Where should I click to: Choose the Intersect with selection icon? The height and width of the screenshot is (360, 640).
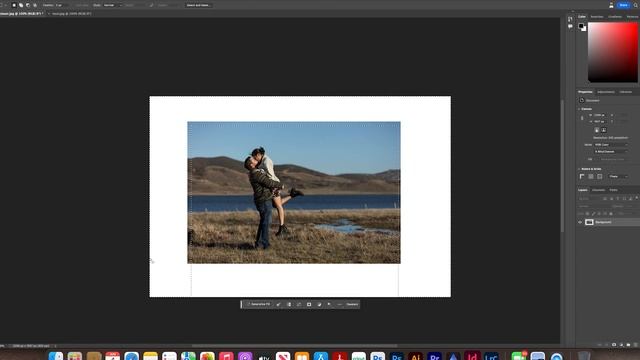35,5
